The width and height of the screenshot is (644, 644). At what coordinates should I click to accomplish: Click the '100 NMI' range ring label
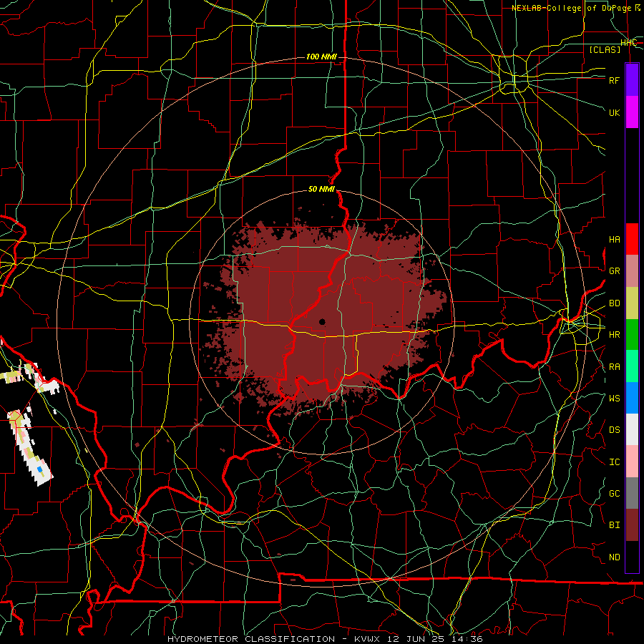[x=321, y=57]
